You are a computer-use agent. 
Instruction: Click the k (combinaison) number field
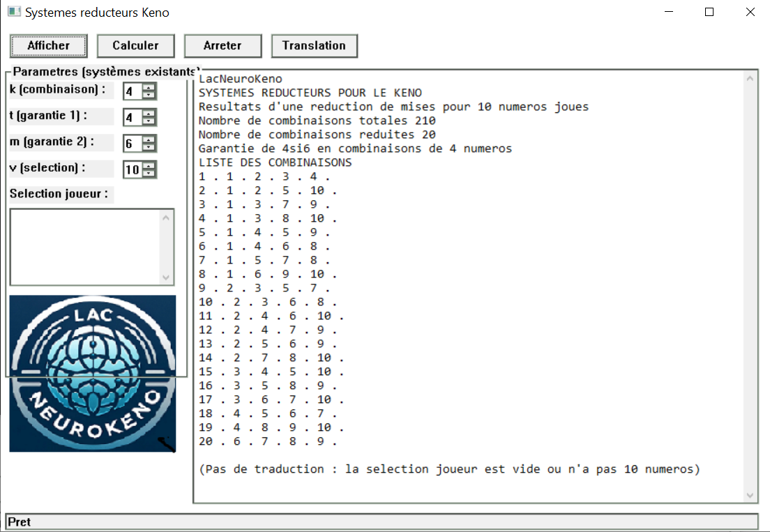[132, 91]
